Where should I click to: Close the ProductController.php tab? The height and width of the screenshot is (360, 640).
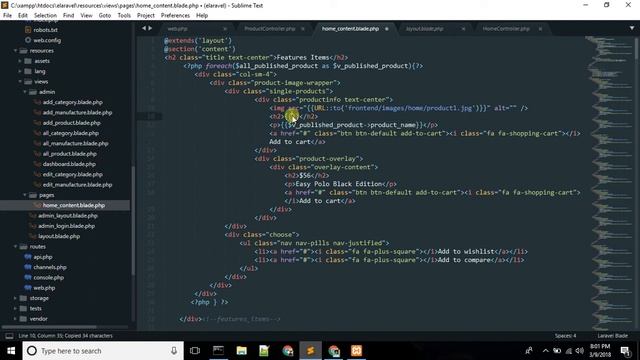(303, 29)
